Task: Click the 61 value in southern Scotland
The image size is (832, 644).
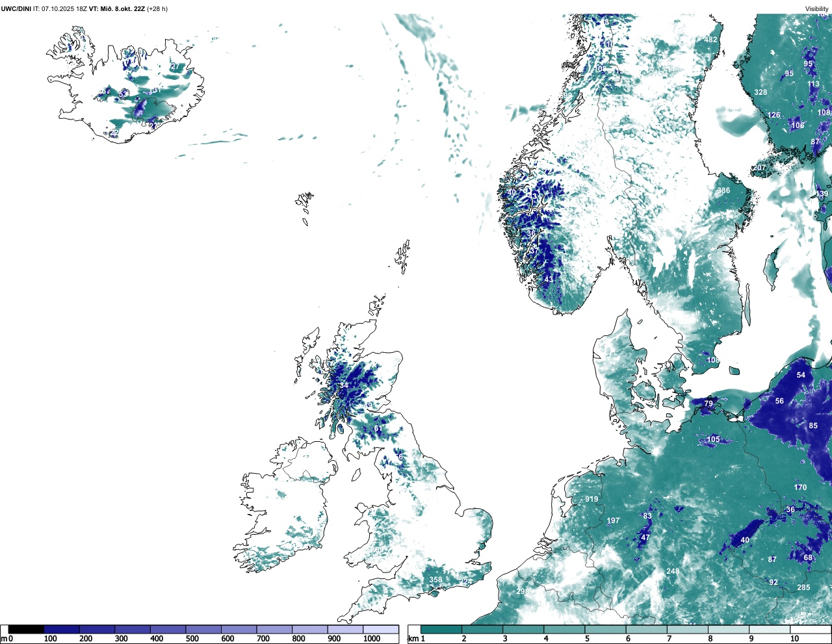Action: coord(378,428)
